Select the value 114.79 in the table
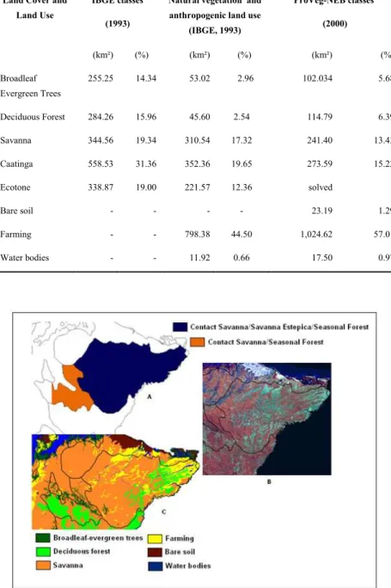 click(320, 117)
